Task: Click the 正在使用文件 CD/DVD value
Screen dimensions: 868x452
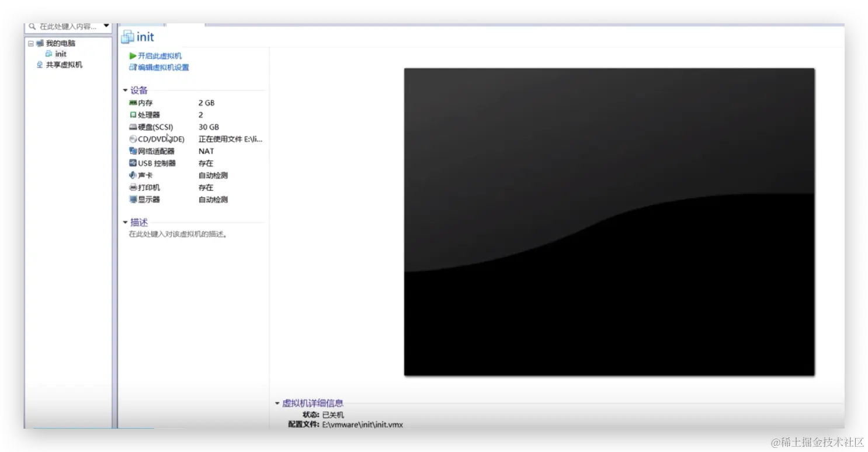Action: tap(231, 139)
